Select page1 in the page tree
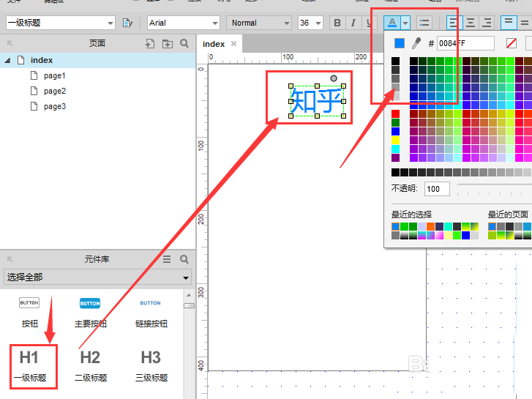 54,75
